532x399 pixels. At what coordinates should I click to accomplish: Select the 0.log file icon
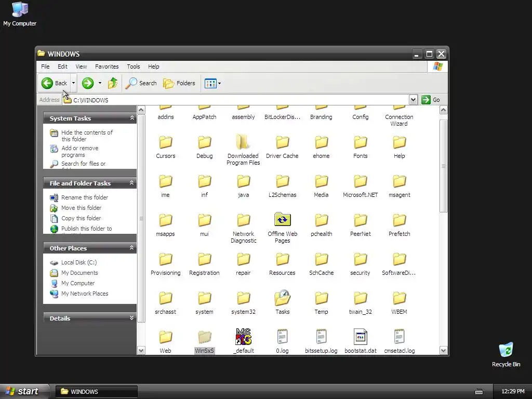click(x=282, y=337)
